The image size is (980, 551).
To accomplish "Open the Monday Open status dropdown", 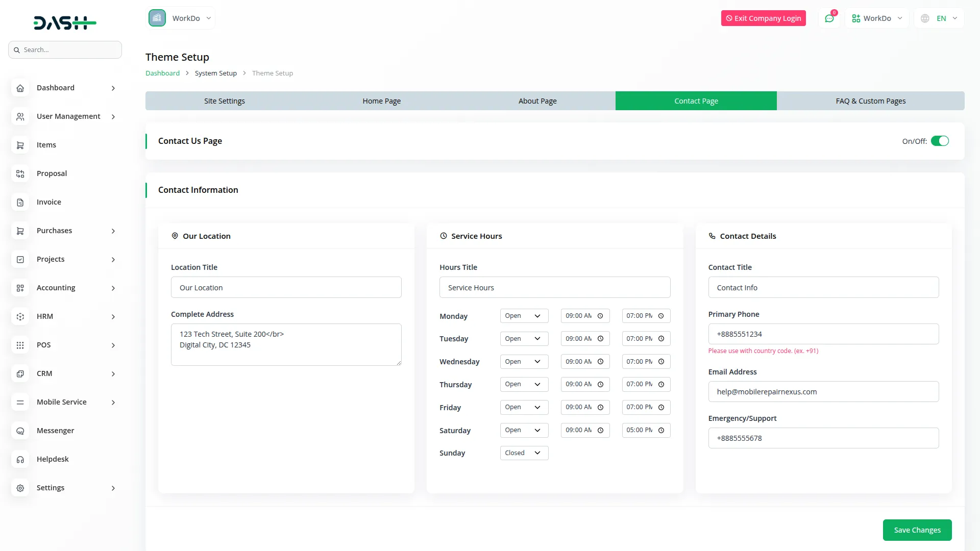I will 524,316.
